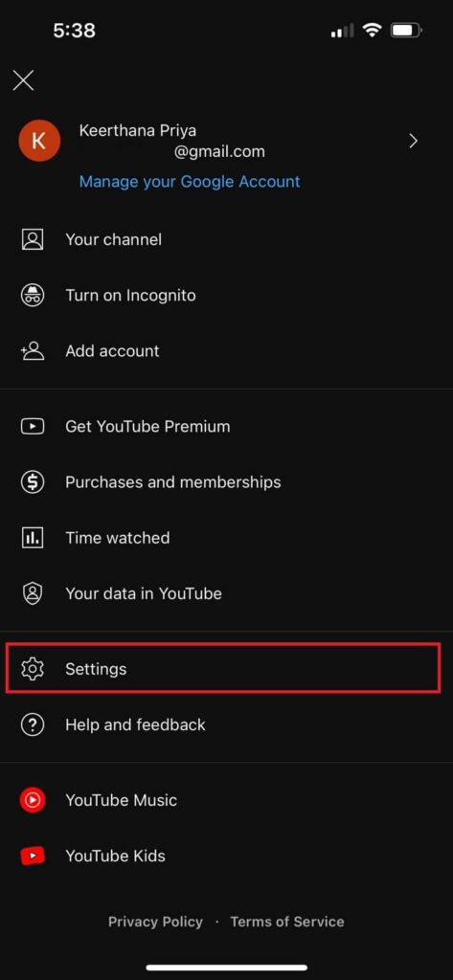453x980 pixels.
Task: Tap the Add account person-plus icon
Action: pos(33,350)
